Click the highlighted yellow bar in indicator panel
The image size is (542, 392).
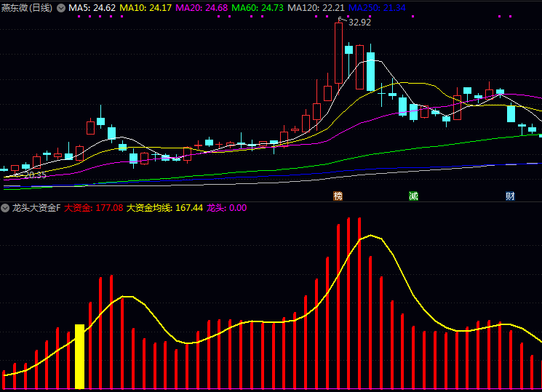[79, 356]
